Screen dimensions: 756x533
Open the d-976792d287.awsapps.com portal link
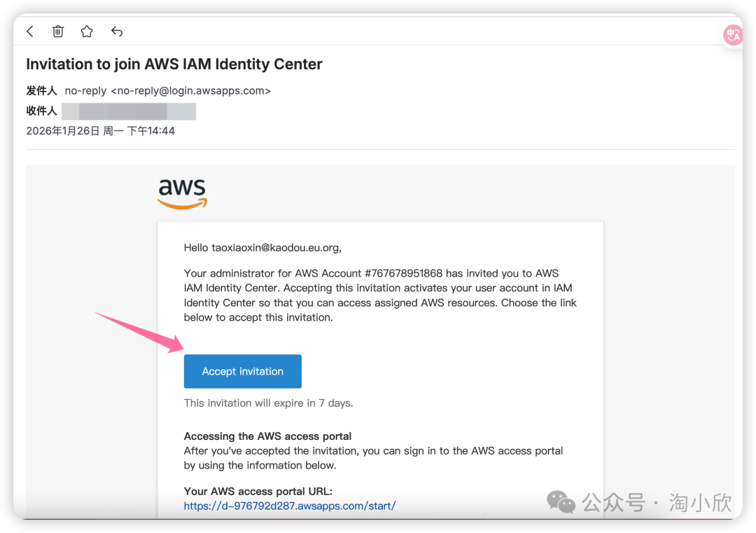[290, 506]
